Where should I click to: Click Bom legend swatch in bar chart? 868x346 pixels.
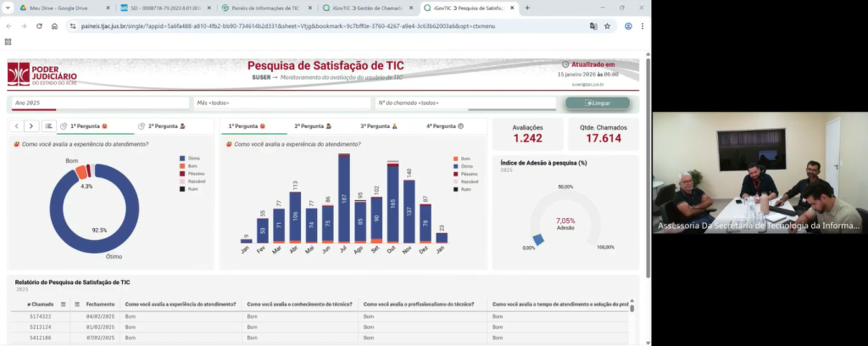pos(455,159)
